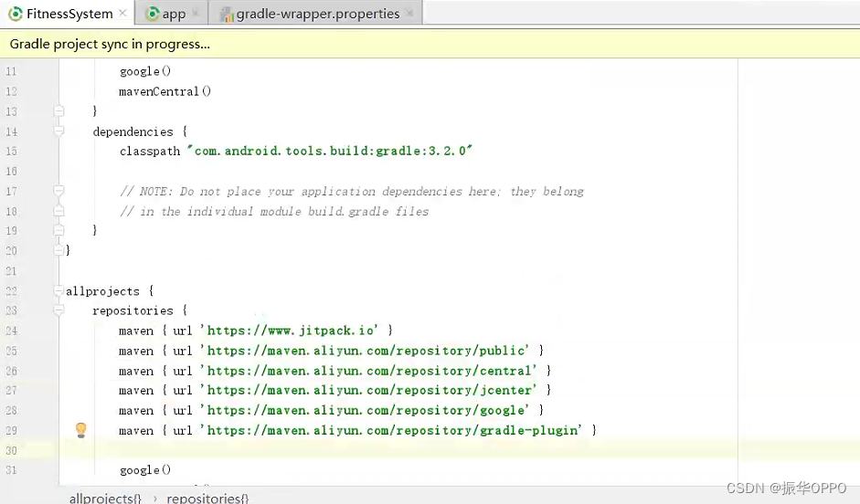Click the fold end marker on line 19
Viewport: 860px width, 504px height.
pyautogui.click(x=59, y=230)
